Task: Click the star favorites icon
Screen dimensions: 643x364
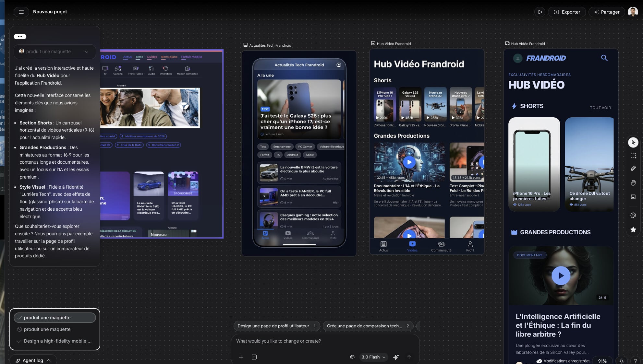Action: coord(633,230)
